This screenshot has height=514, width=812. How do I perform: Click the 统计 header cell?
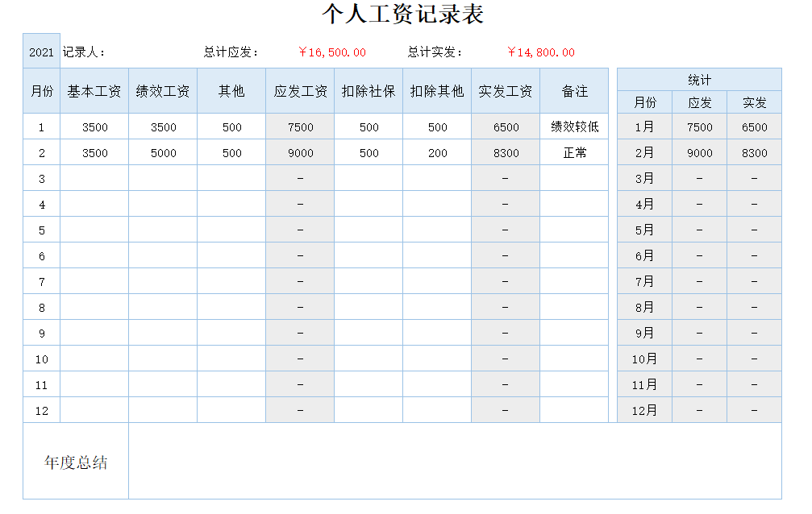click(699, 80)
